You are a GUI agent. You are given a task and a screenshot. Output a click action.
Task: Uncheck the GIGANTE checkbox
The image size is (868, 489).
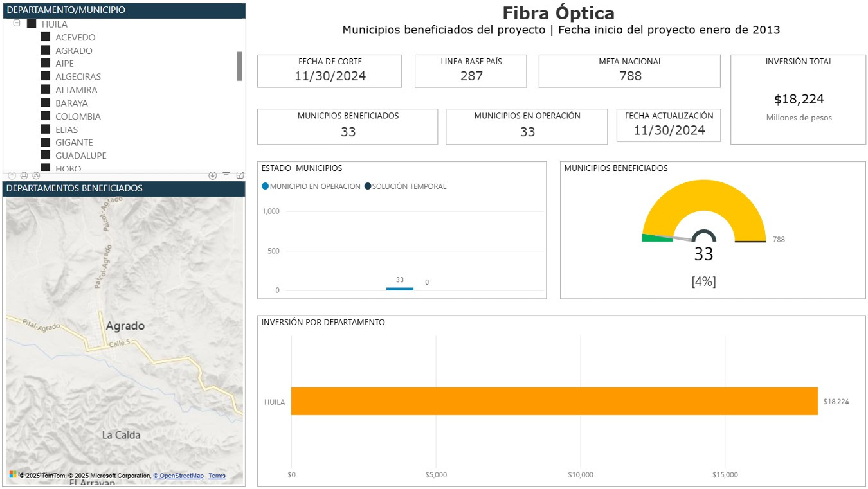(45, 142)
